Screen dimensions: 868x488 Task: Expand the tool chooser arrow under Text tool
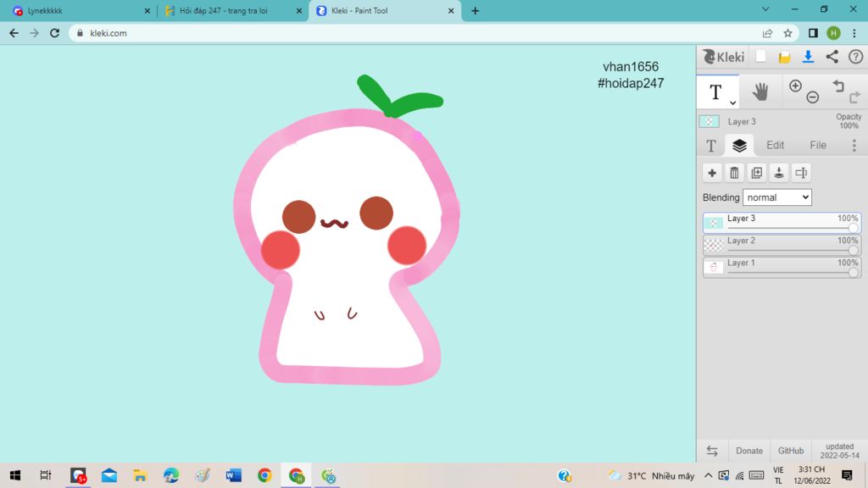[x=732, y=103]
